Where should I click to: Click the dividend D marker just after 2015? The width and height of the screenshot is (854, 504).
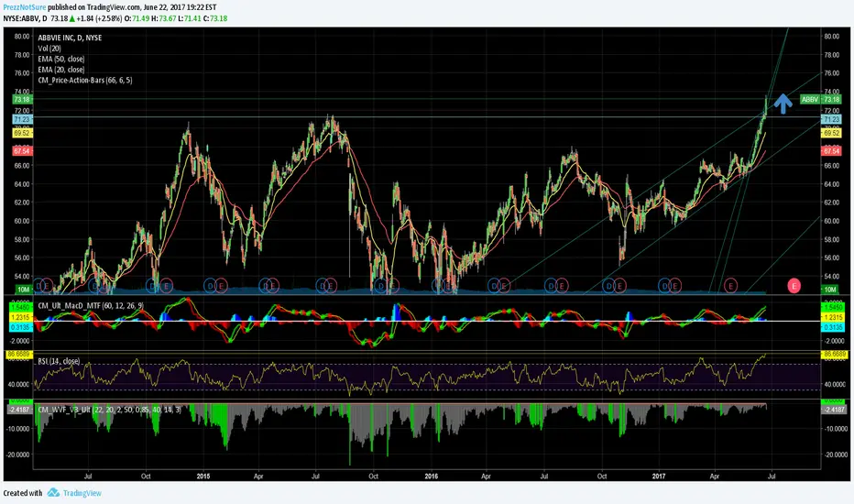click(x=210, y=286)
